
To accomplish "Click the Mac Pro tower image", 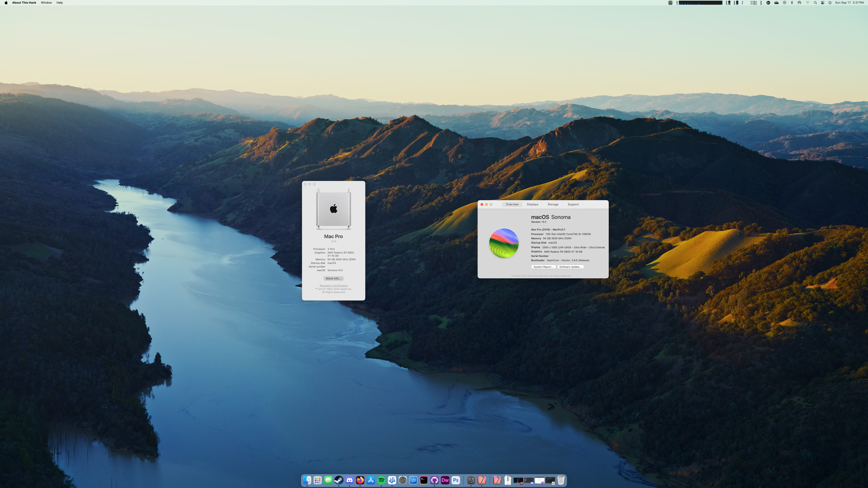I will (x=333, y=209).
